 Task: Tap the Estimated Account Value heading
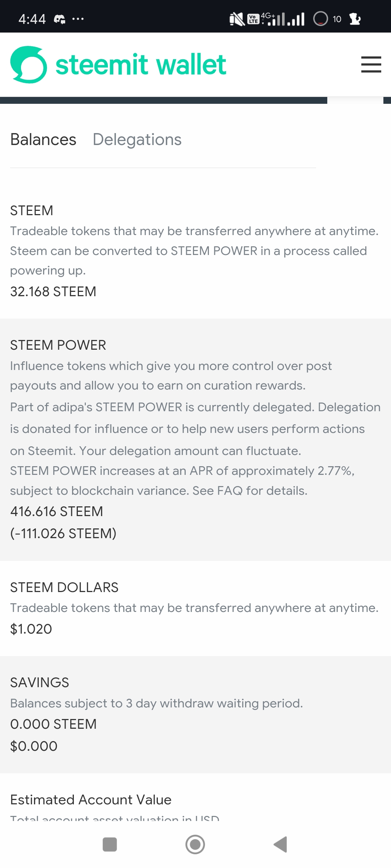pos(91,800)
